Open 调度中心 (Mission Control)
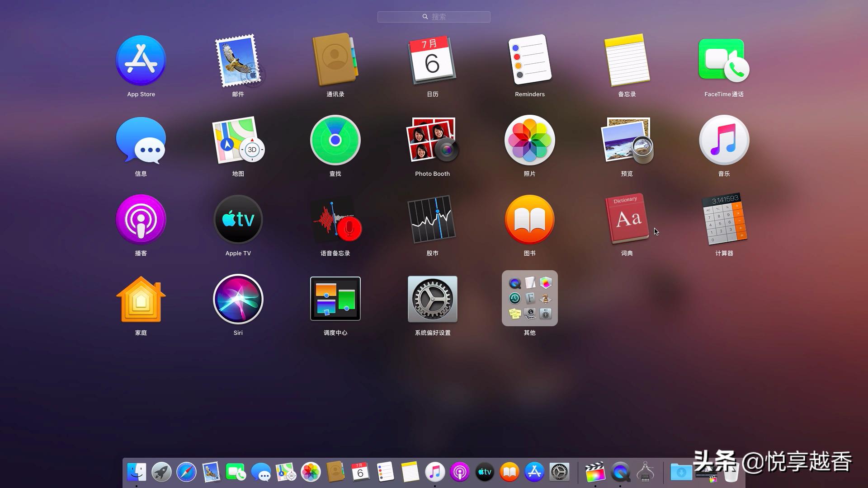 335,299
